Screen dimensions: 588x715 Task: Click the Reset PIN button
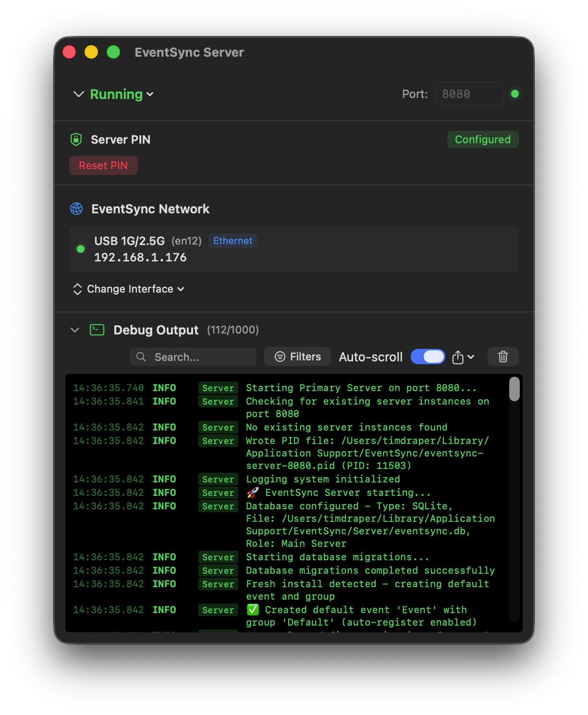point(103,165)
